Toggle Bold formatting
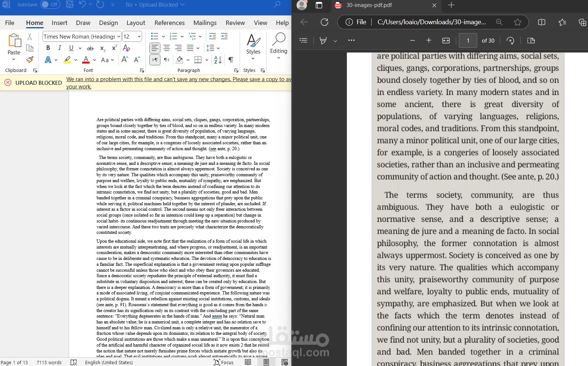The height and width of the screenshot is (366, 588). pyautogui.click(x=48, y=48)
